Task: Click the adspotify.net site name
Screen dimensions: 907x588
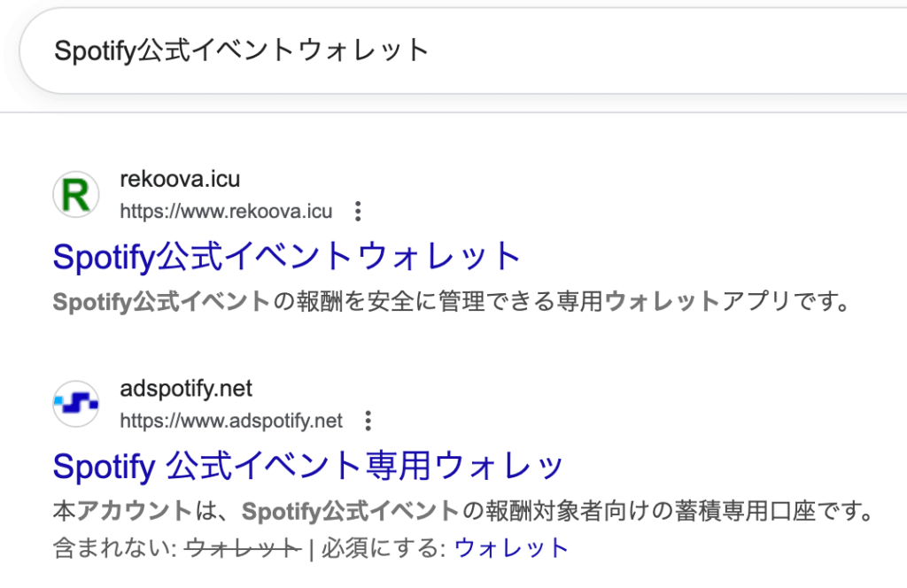Action: 186,389
